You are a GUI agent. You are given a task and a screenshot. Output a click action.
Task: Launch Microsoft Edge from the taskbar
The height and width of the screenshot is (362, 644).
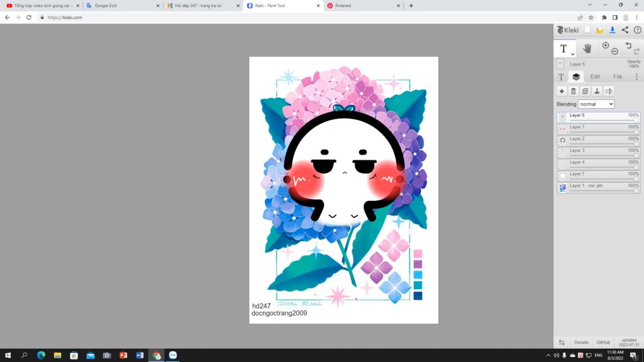click(41, 356)
